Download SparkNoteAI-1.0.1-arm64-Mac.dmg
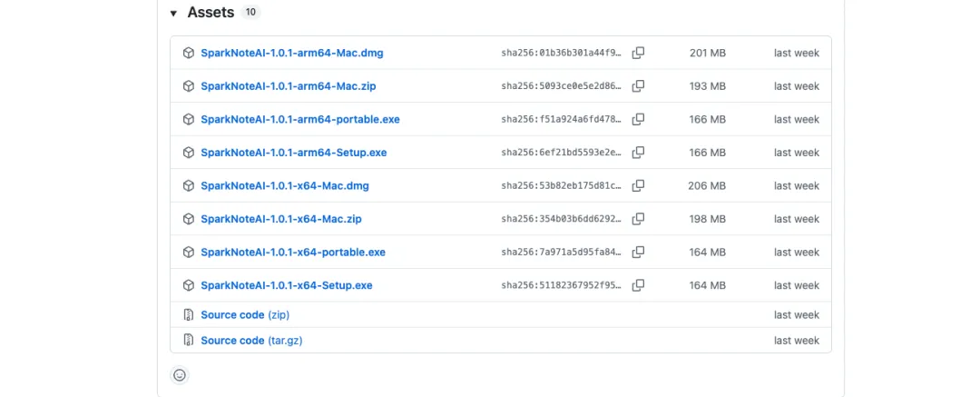The width and height of the screenshot is (980, 397). [291, 53]
